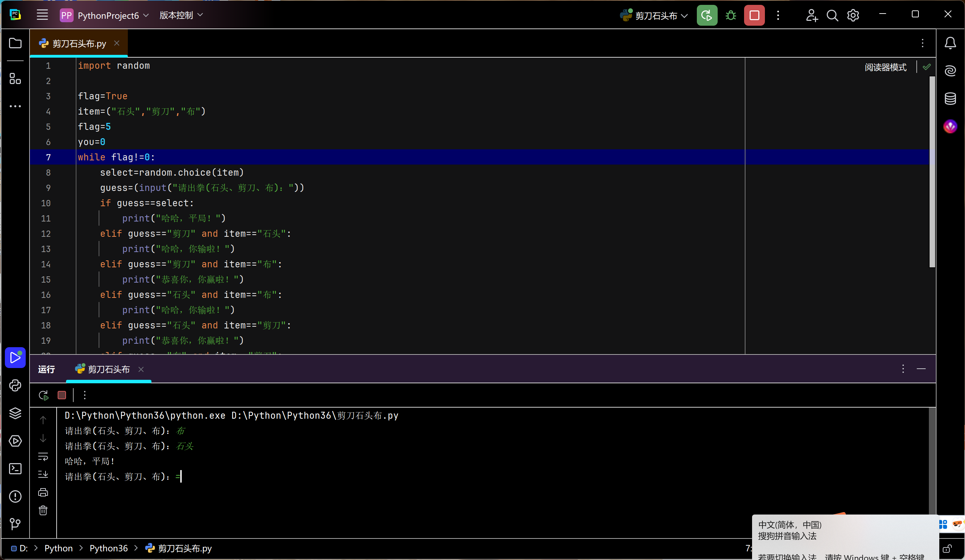
Task: Toggle soft-wrap in run console
Action: click(x=43, y=456)
